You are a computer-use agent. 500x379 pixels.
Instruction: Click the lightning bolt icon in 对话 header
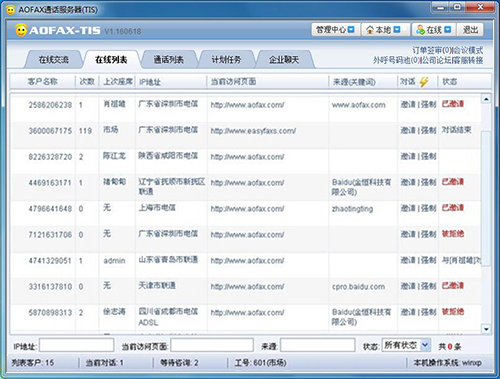[424, 81]
